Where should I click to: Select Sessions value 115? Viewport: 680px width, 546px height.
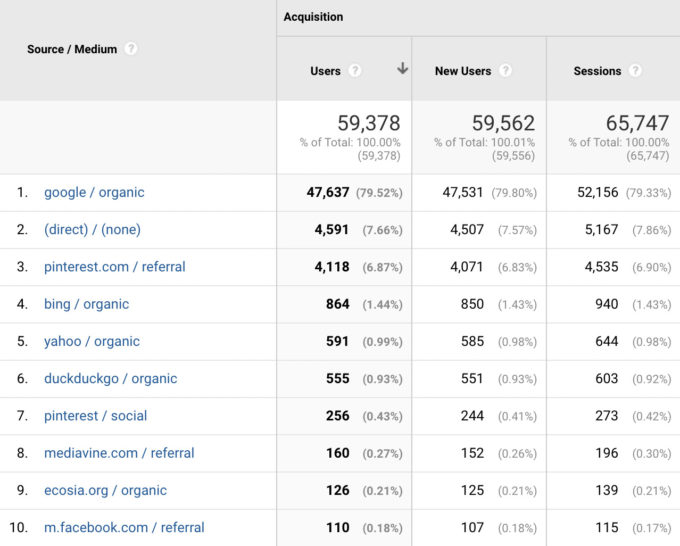[607, 528]
